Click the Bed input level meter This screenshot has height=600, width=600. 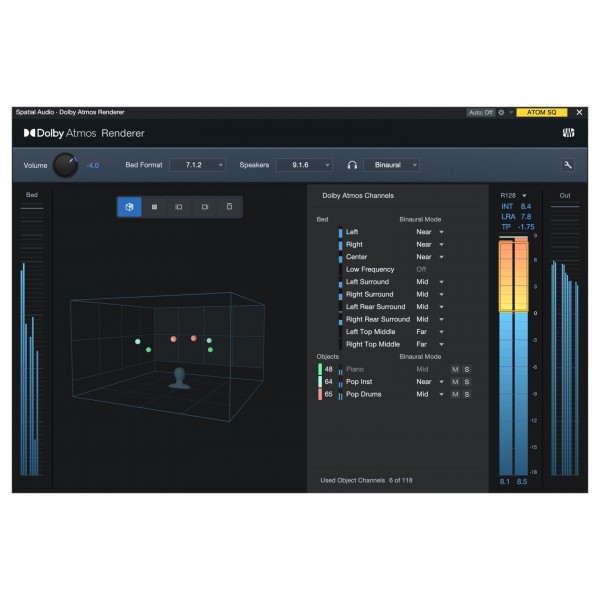(x=32, y=341)
